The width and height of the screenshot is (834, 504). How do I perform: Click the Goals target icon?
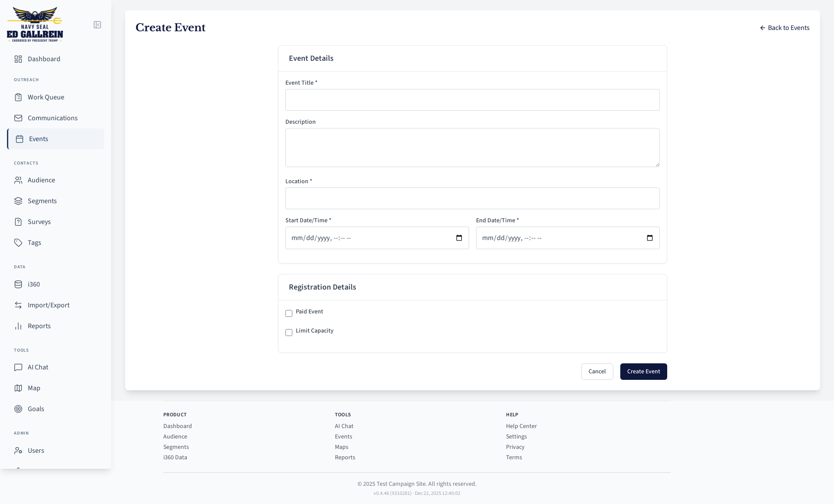pos(18,409)
